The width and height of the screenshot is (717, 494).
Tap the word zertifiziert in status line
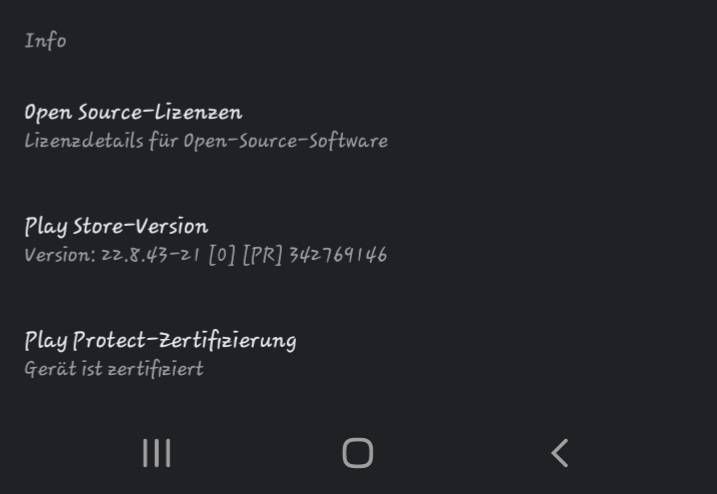[x=155, y=369]
